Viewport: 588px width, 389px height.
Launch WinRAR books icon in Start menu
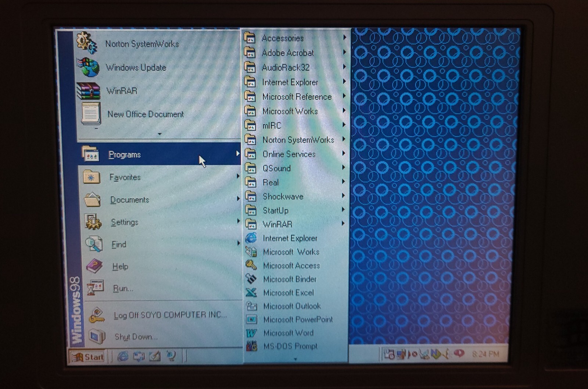88,91
